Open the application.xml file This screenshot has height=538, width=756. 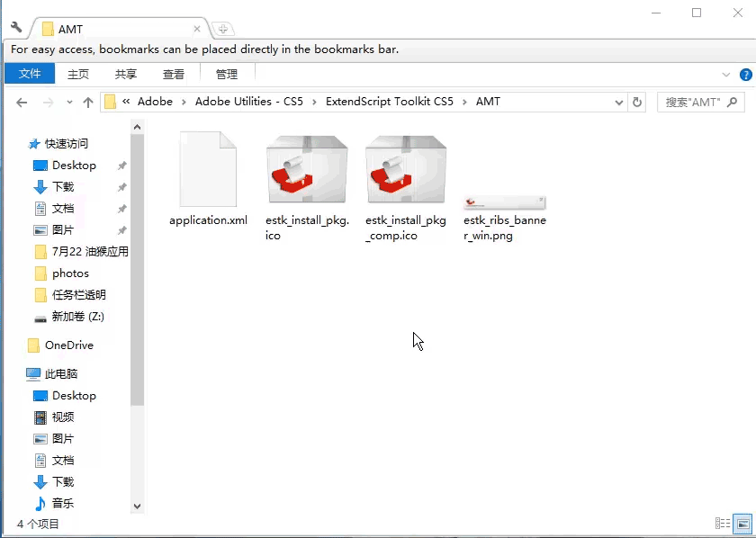coord(207,171)
